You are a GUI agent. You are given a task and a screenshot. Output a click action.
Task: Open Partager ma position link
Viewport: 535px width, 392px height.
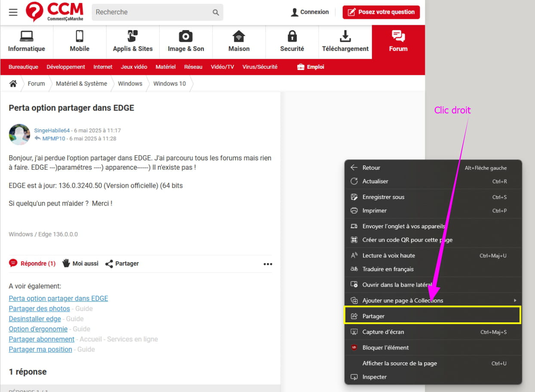point(40,349)
